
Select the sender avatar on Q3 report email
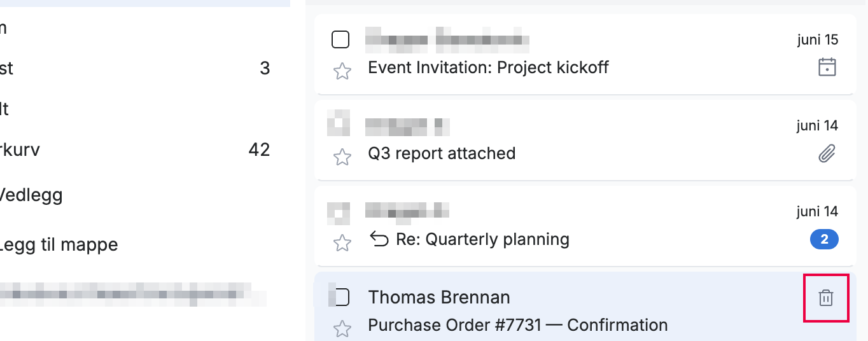click(x=339, y=123)
